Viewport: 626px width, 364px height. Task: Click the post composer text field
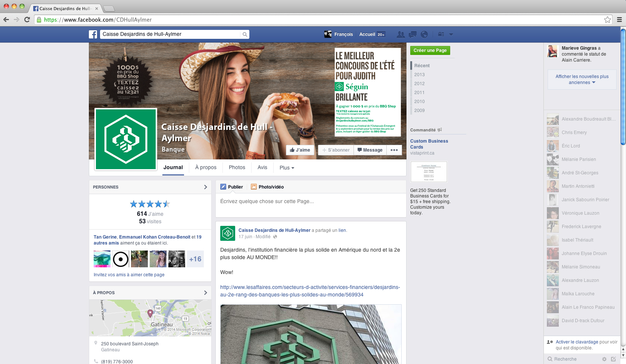pos(311,205)
